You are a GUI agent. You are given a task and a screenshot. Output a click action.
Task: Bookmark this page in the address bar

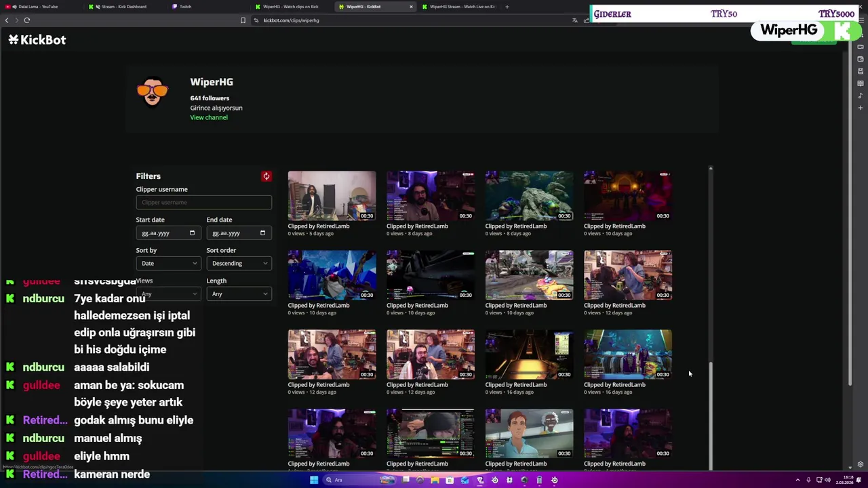[243, 20]
